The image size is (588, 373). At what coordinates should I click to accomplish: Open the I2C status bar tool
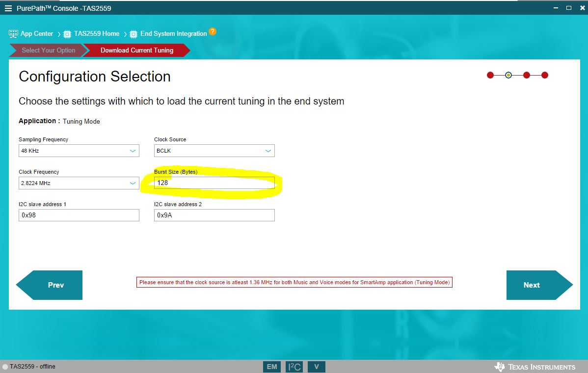coord(294,367)
